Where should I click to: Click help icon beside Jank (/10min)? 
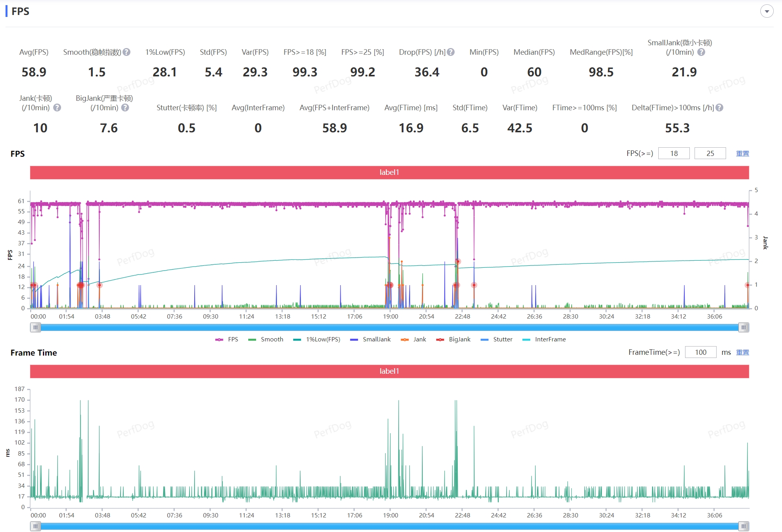point(57,108)
